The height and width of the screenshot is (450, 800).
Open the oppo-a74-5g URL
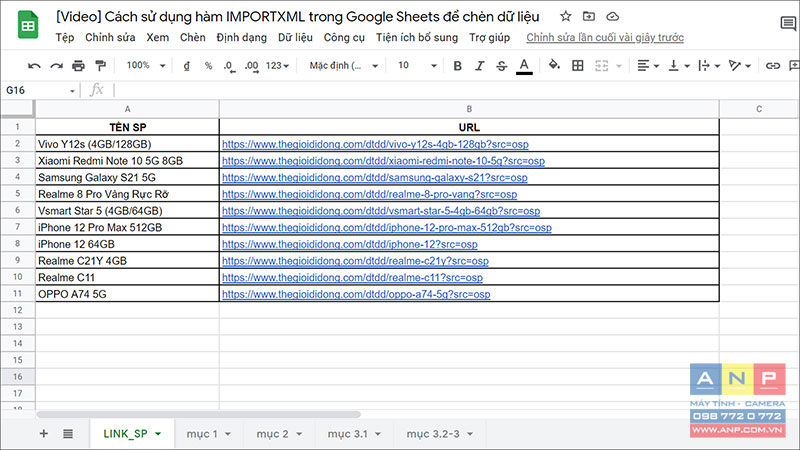[x=356, y=294]
